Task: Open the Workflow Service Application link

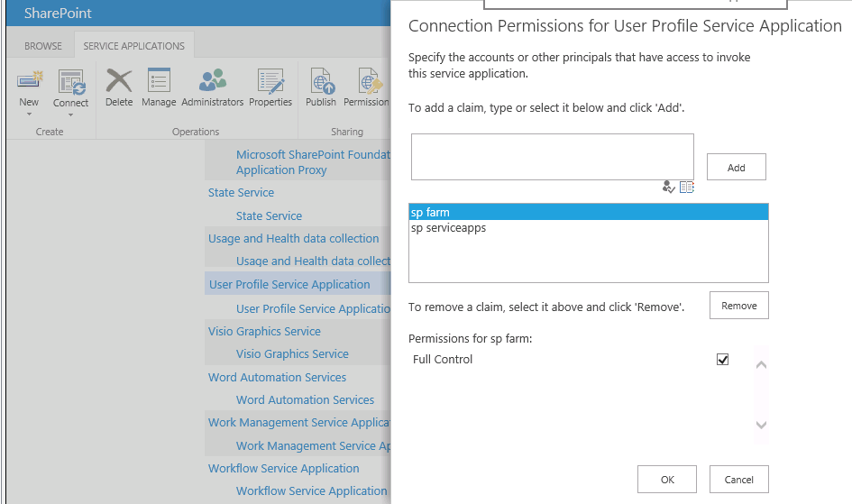Action: click(284, 469)
